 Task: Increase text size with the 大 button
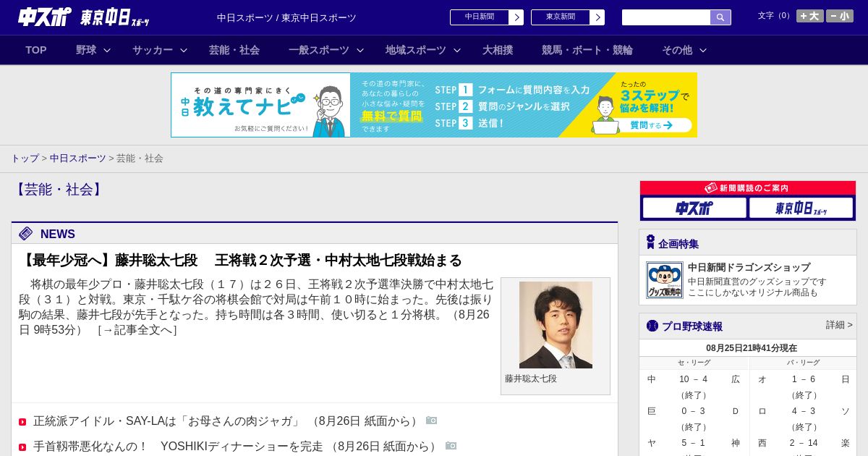coord(810,16)
